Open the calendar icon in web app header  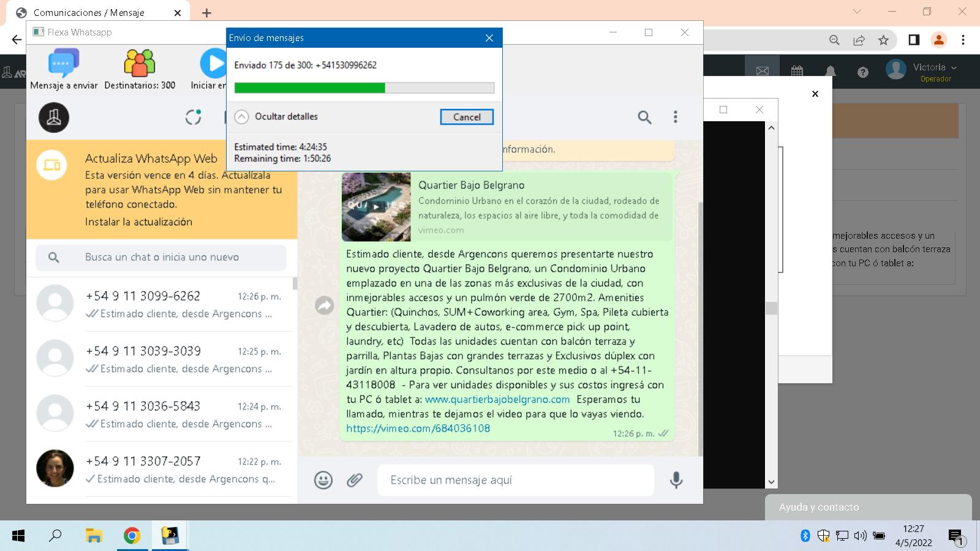coord(797,72)
